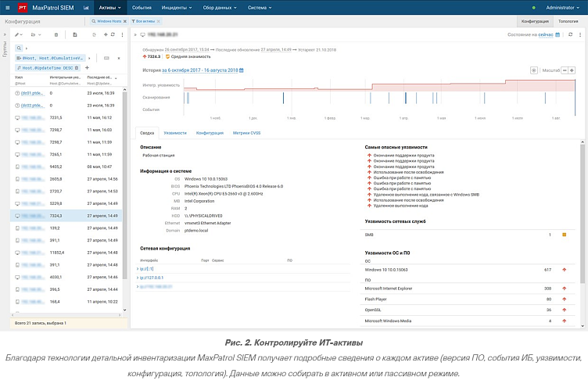Refresh the asset list

113,34
